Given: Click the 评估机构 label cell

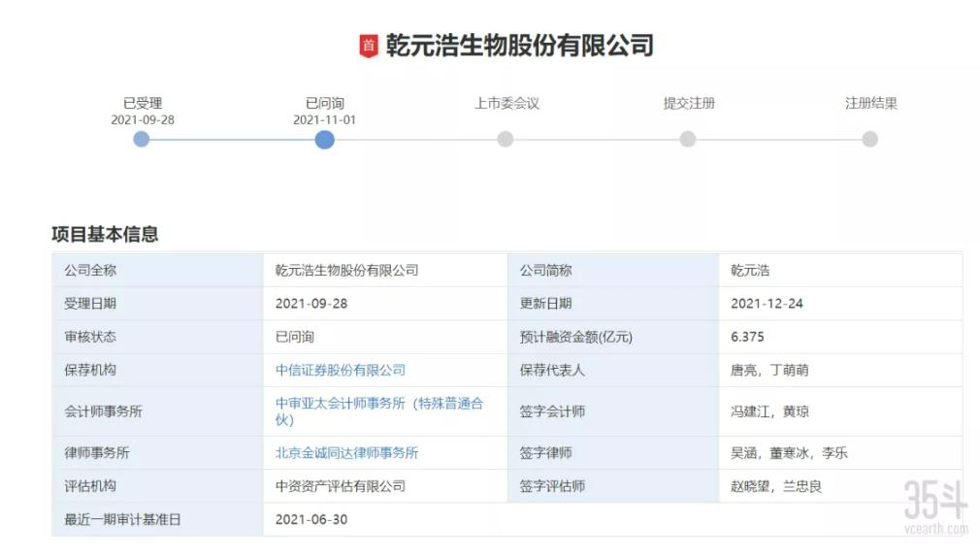Looking at the screenshot, I should coord(157,486).
